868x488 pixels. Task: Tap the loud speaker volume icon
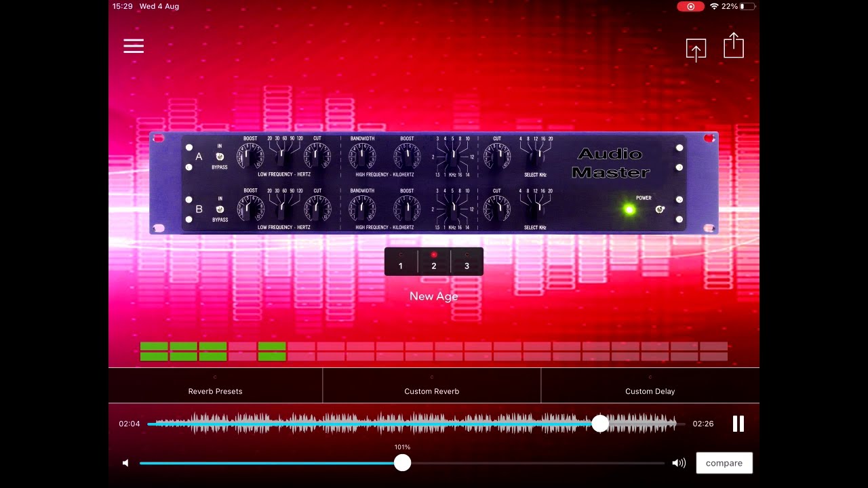point(678,463)
